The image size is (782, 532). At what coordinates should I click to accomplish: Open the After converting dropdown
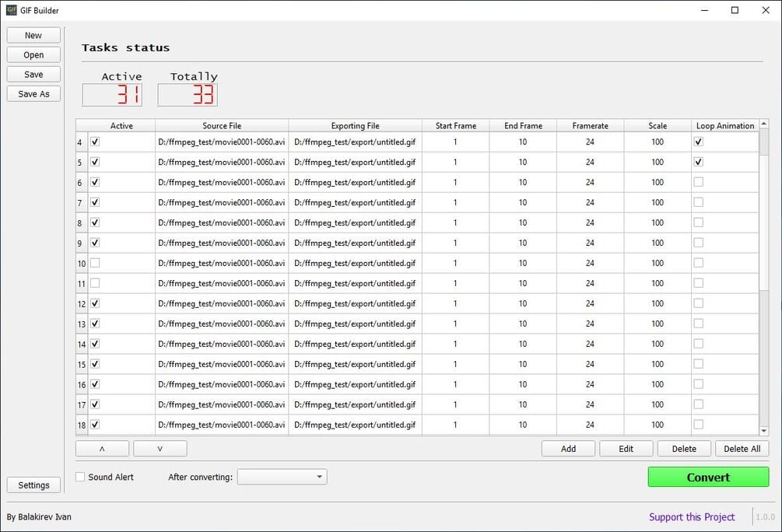[x=282, y=477]
